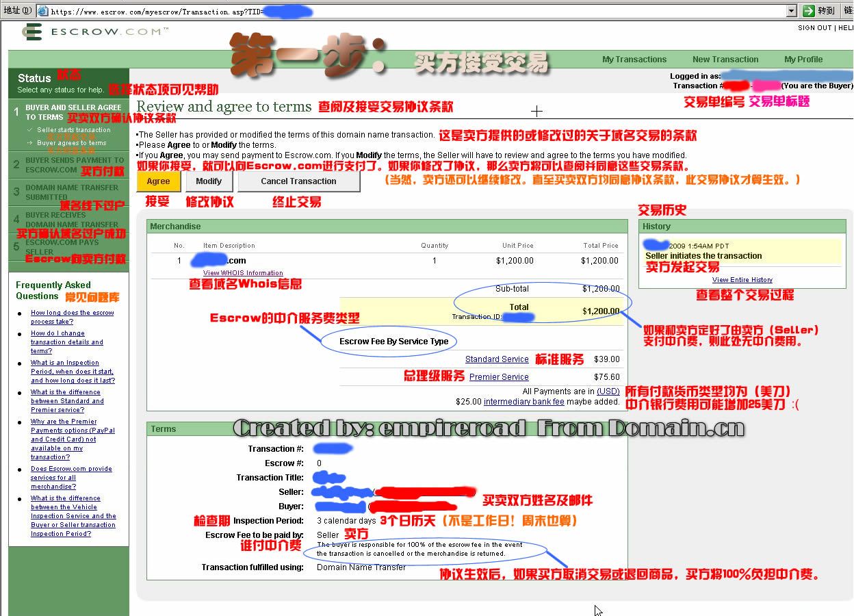Click the (USD) currency link
Viewport: 854px width, 616px height.
tap(608, 392)
